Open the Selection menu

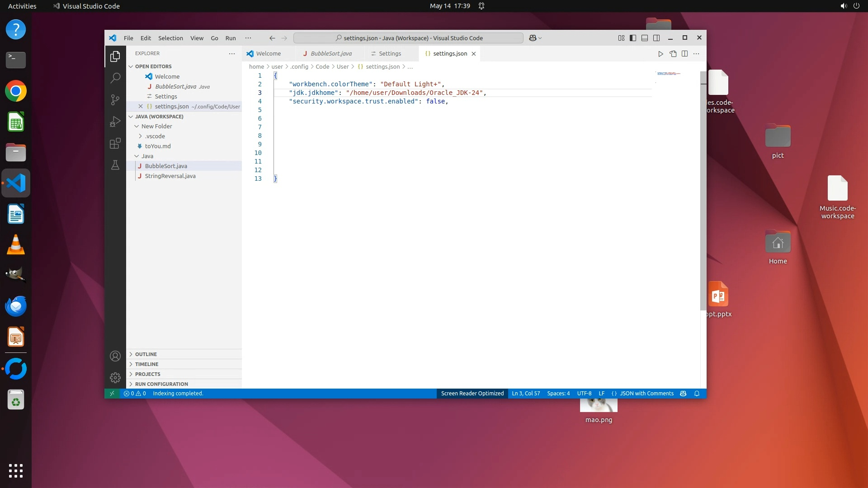tap(170, 38)
